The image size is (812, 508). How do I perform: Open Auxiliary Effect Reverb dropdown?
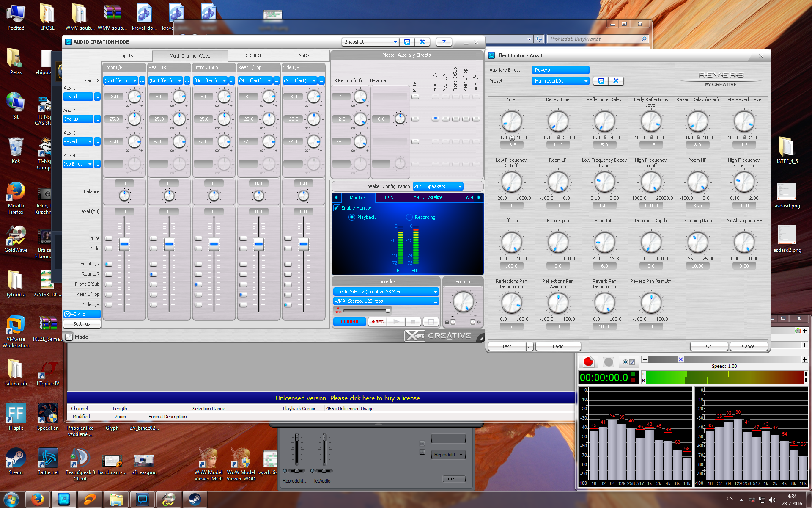click(560, 70)
